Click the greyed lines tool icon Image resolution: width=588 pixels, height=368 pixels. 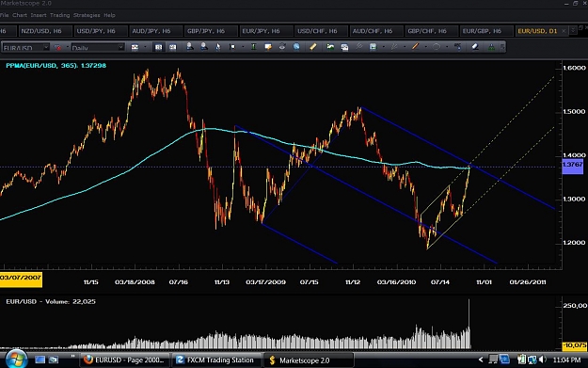(x=394, y=46)
